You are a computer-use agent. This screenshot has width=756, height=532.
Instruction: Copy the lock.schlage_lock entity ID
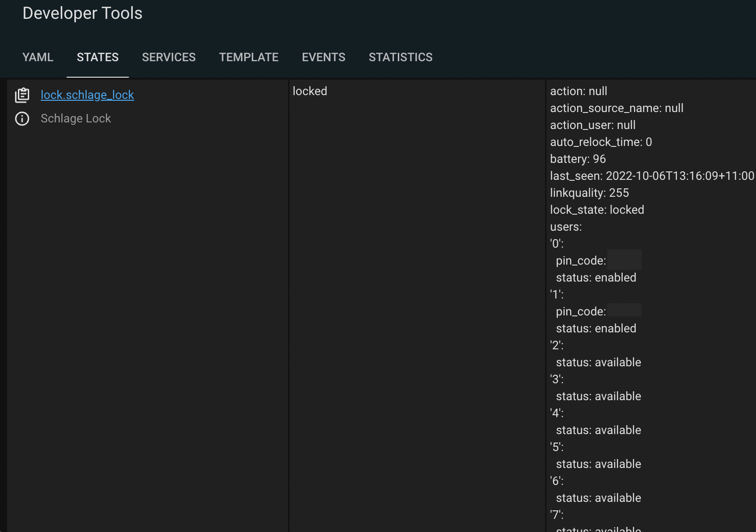[x=22, y=95]
